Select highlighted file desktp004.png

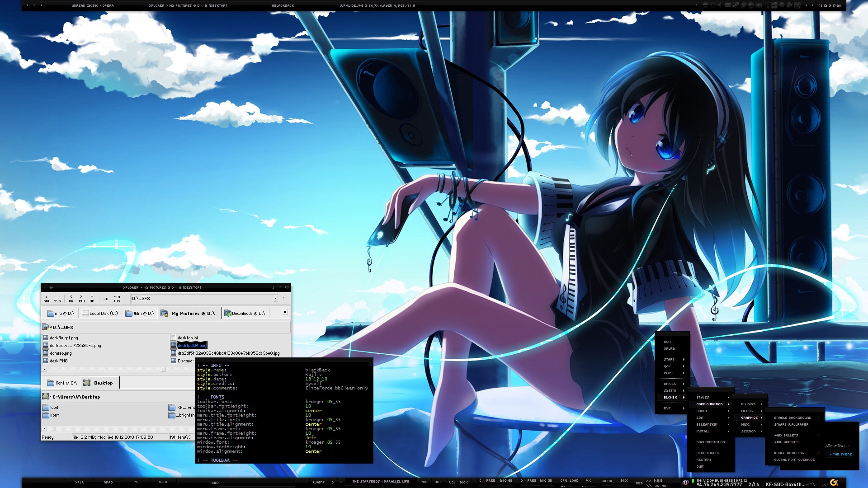(x=189, y=345)
